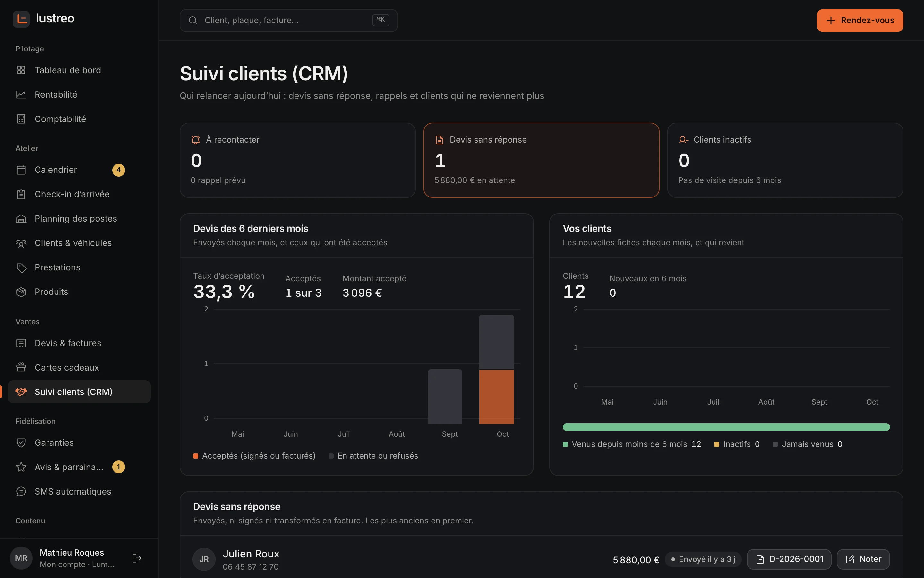Click the bell icon on À recontacter card
This screenshot has width=924, height=578.
coord(195,140)
